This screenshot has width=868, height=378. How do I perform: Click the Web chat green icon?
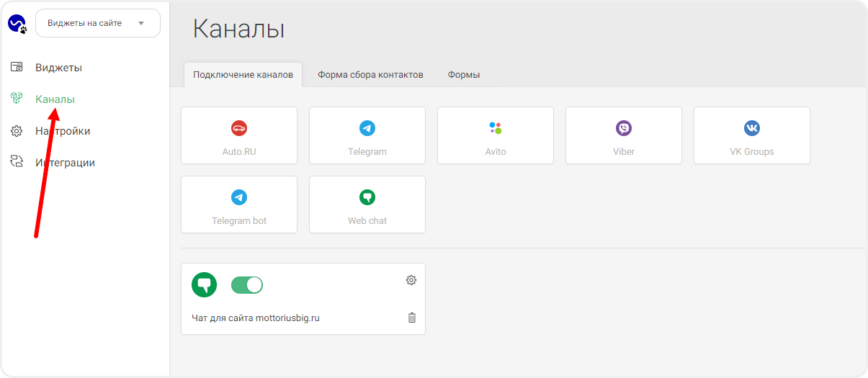coord(367,197)
